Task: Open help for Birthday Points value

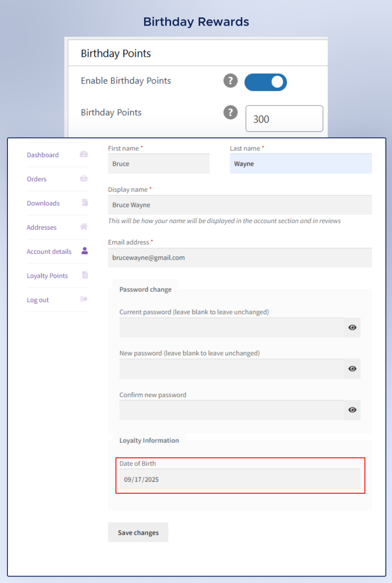Action: tap(230, 113)
